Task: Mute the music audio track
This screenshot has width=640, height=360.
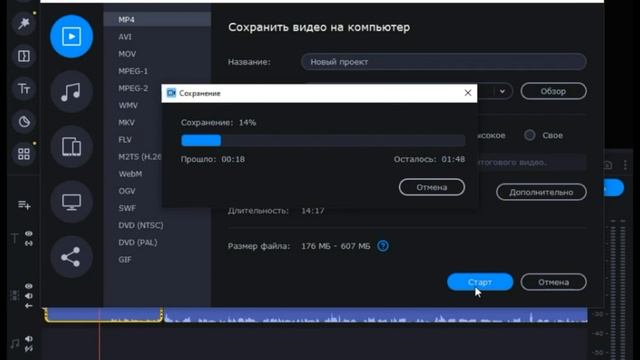Action: [29, 339]
